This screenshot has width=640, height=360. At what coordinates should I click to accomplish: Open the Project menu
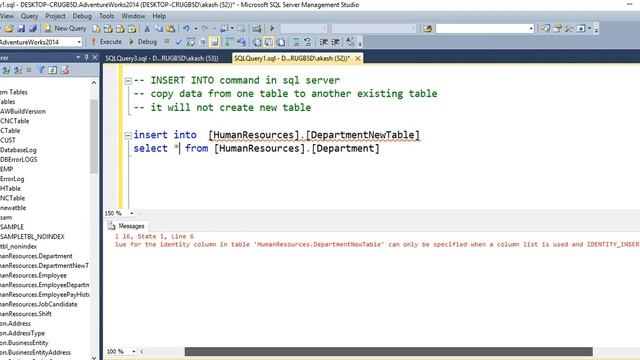click(56, 16)
